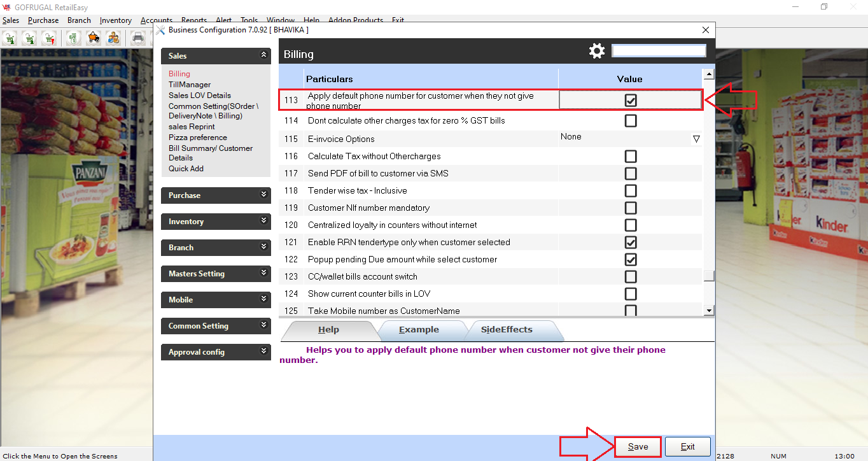
Task: Expand the Purchase section in the sidebar
Action: (x=264, y=195)
